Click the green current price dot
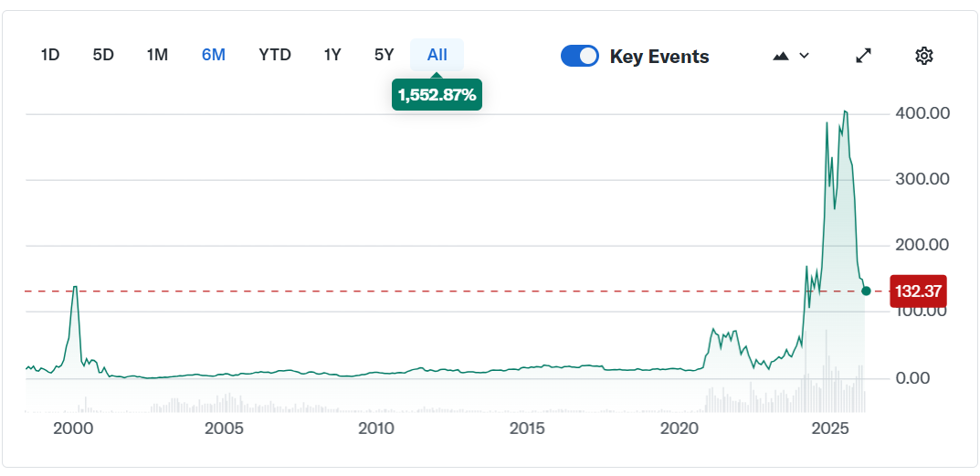Image resolution: width=980 pixels, height=476 pixels. (x=866, y=291)
